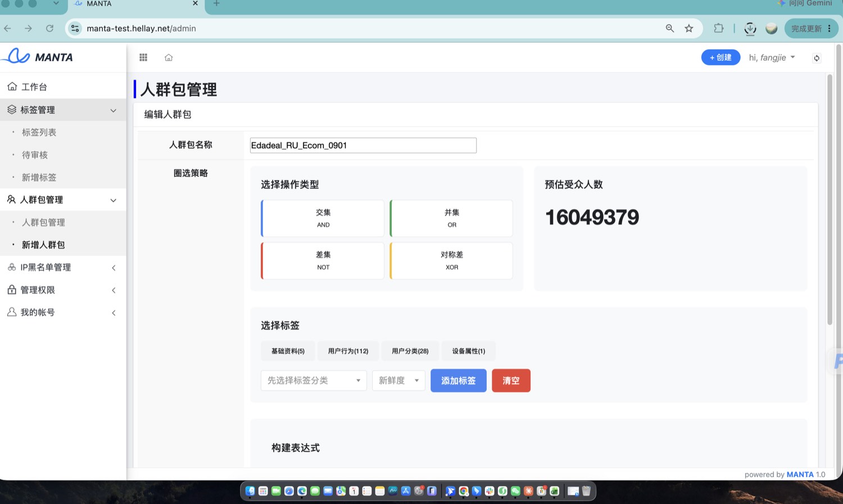Choose the 差集 NOT operation

323,261
